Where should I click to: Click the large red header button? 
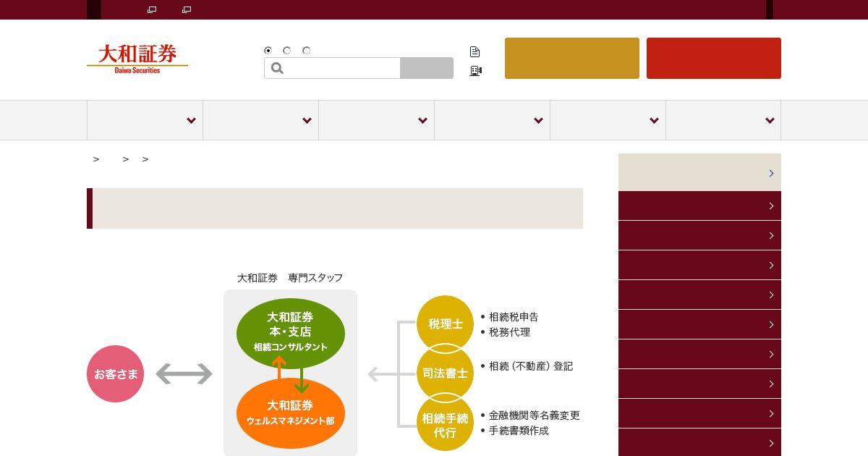714,58
